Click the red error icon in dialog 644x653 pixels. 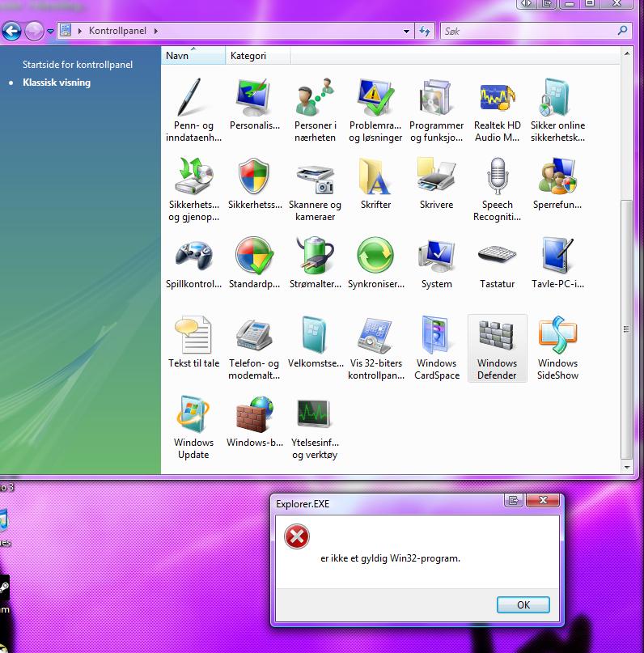(x=297, y=536)
